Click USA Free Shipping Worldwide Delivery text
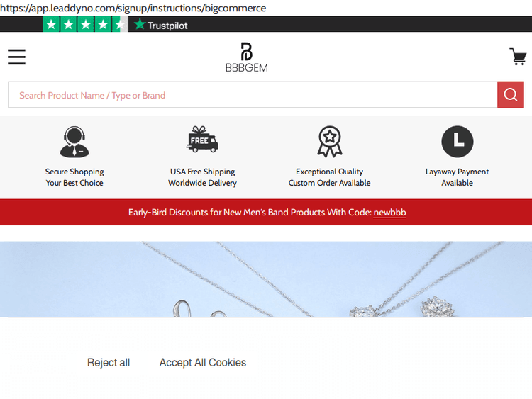The image size is (532, 399). [x=202, y=177]
